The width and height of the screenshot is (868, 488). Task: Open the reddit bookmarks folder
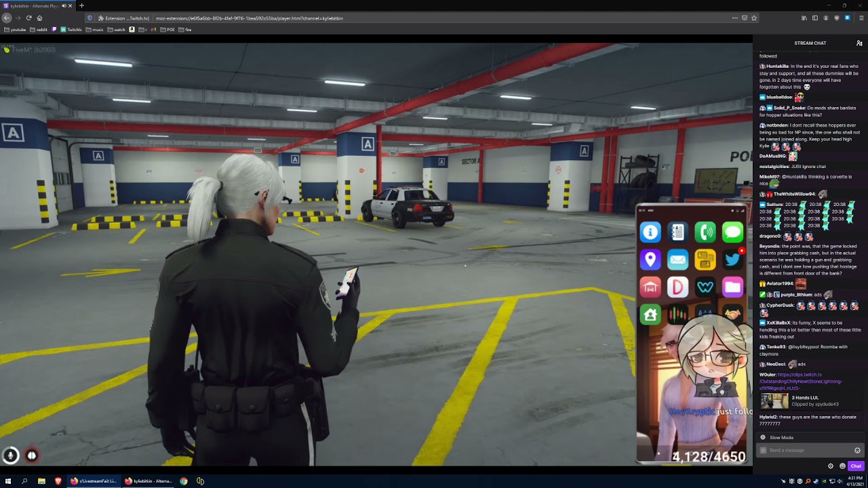pyautogui.click(x=39, y=30)
